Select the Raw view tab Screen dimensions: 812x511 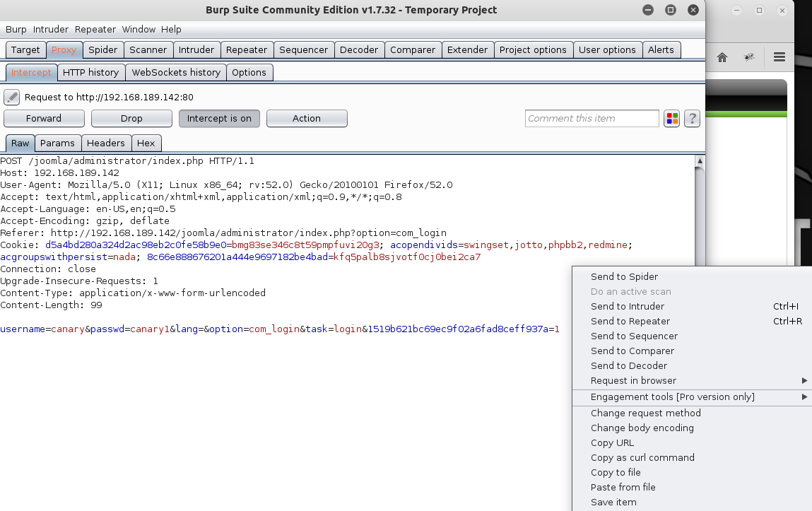pyautogui.click(x=20, y=143)
